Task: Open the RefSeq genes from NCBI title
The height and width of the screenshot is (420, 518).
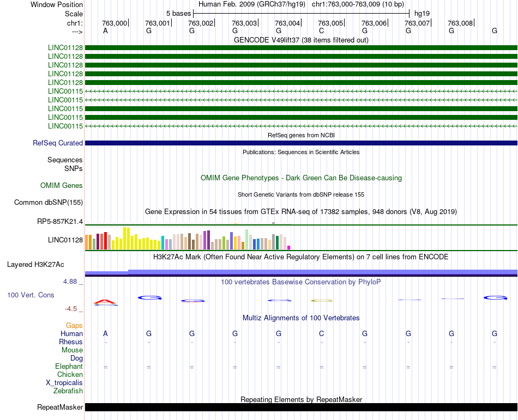Action: pos(301,135)
